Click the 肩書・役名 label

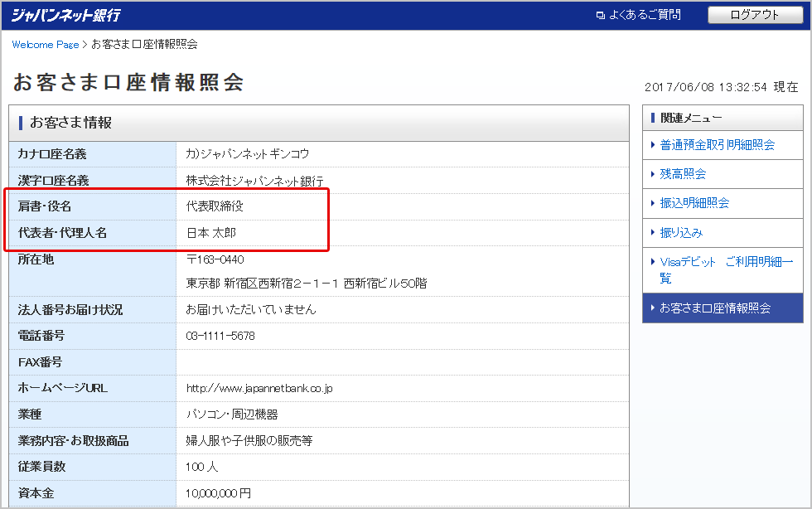45,206
